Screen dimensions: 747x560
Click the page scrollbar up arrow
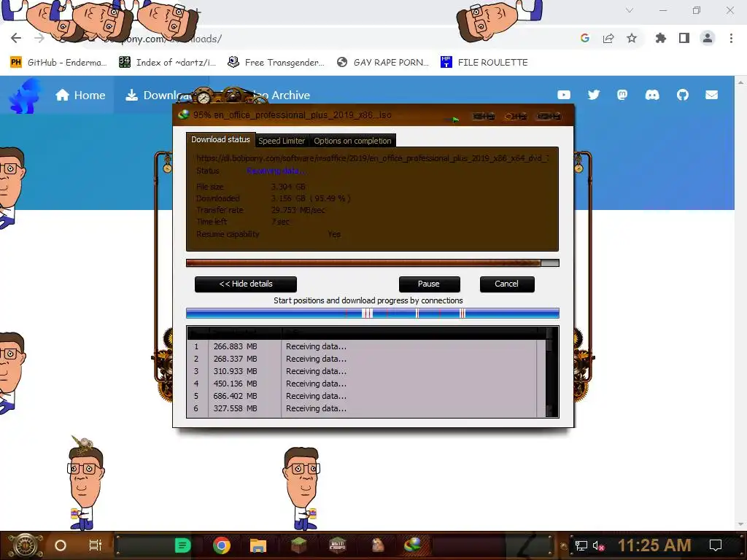point(740,82)
